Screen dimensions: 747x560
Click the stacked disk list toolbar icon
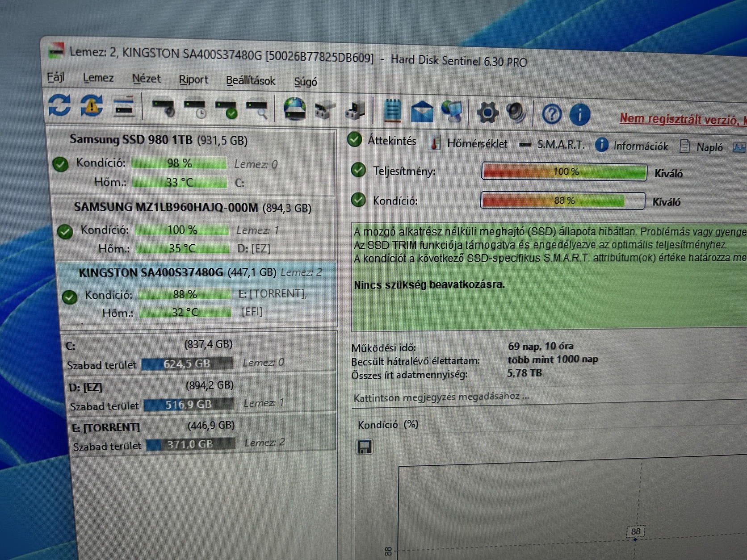point(124,107)
